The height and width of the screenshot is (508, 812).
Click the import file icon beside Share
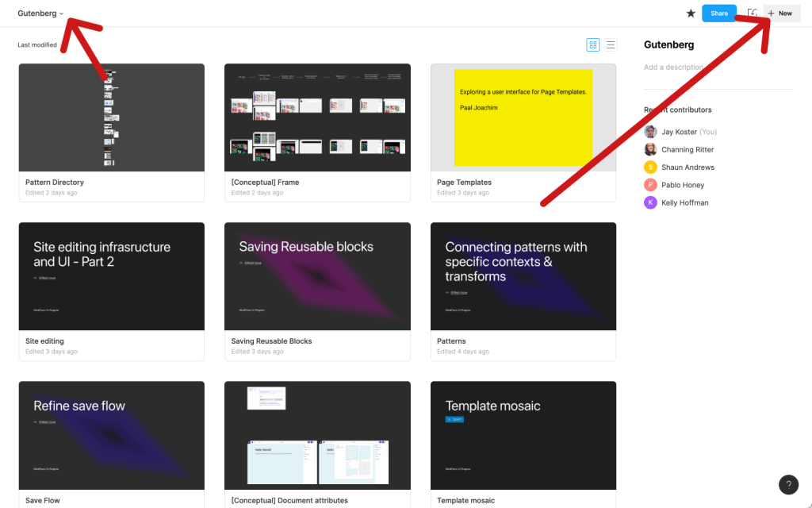(752, 13)
